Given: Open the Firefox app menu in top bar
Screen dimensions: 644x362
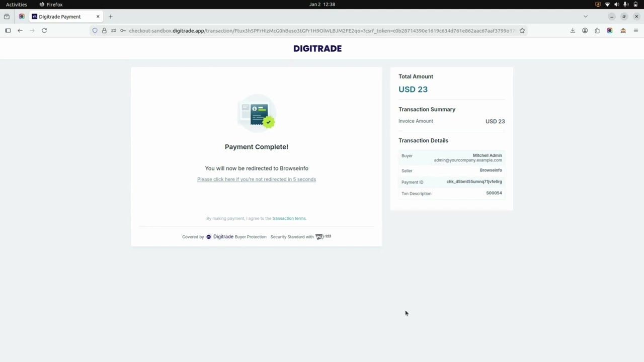Looking at the screenshot, I should (51, 5).
